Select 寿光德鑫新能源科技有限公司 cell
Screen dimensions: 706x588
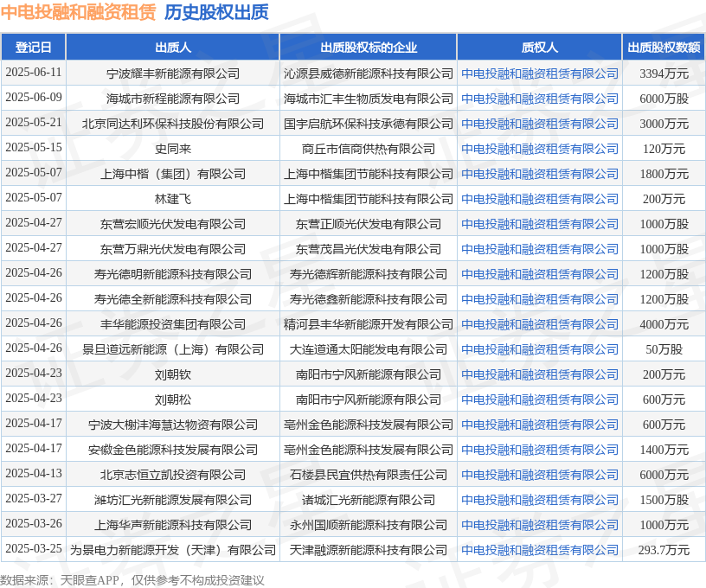tap(369, 299)
